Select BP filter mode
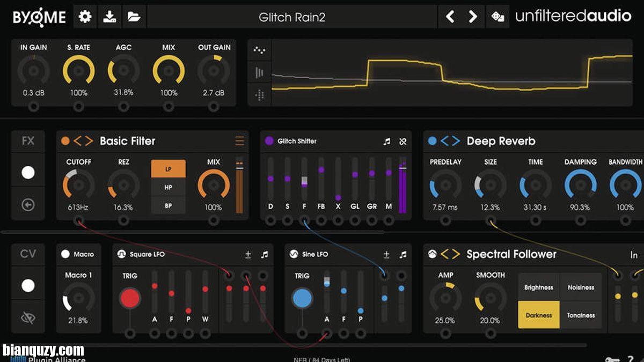The height and width of the screenshot is (362, 644). point(169,205)
